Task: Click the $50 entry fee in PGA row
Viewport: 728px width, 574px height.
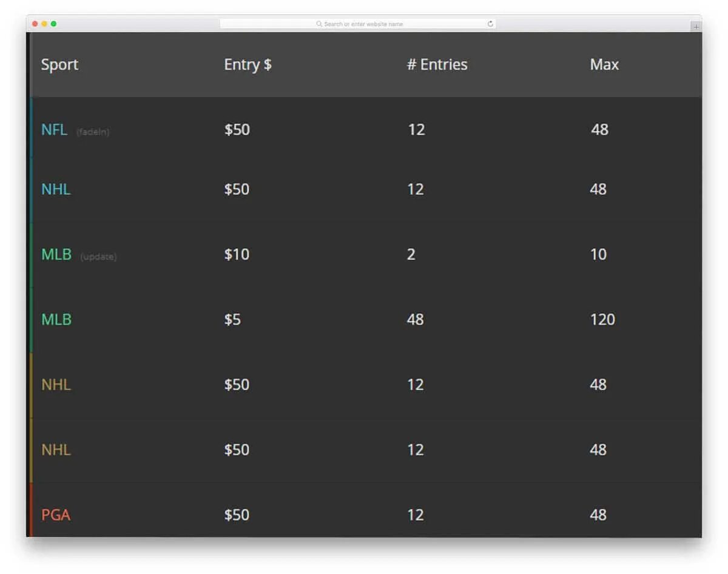Action: (237, 515)
